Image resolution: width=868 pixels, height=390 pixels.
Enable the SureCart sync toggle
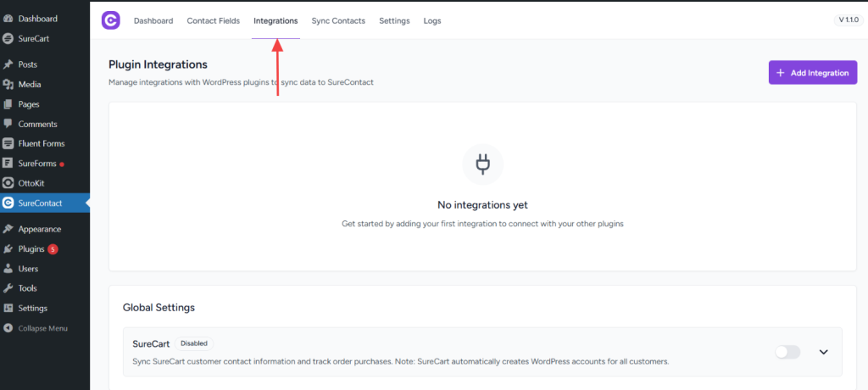[787, 352]
